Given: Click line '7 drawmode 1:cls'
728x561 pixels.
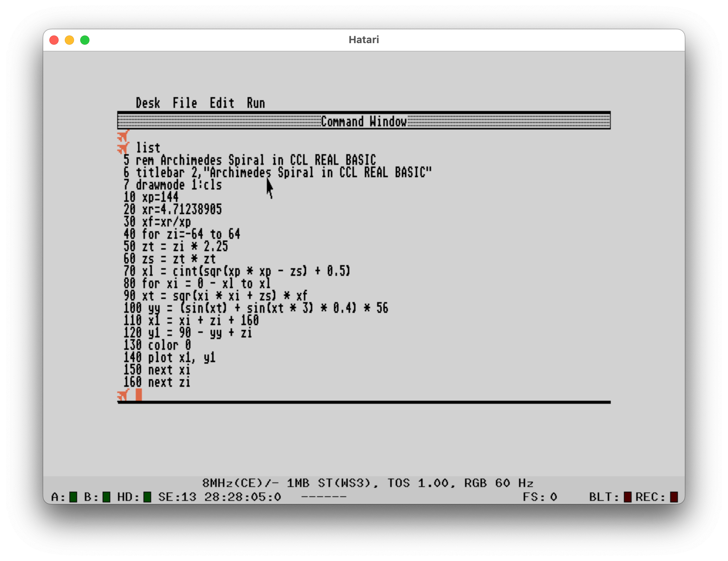Looking at the screenshot, I should tap(172, 185).
